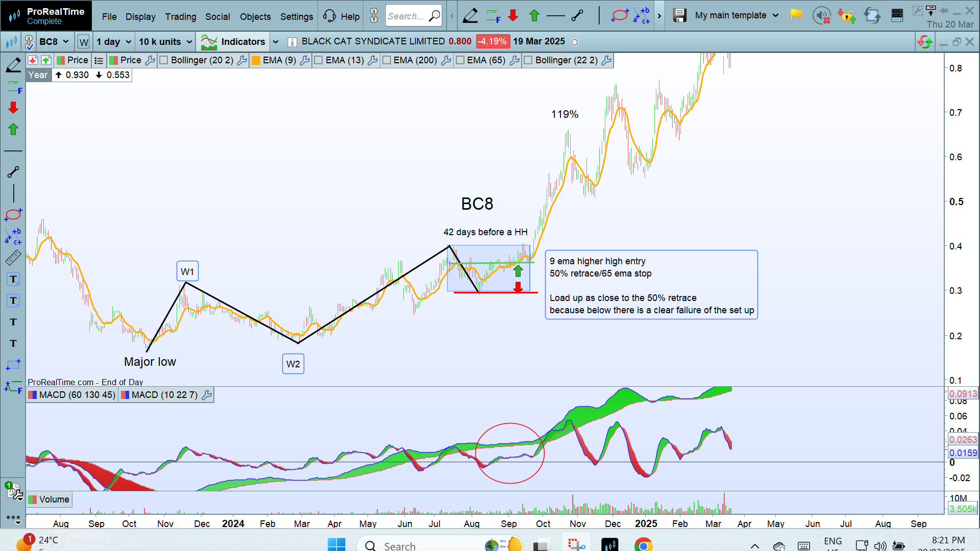Click the green up arrow in top toolbar

click(534, 16)
